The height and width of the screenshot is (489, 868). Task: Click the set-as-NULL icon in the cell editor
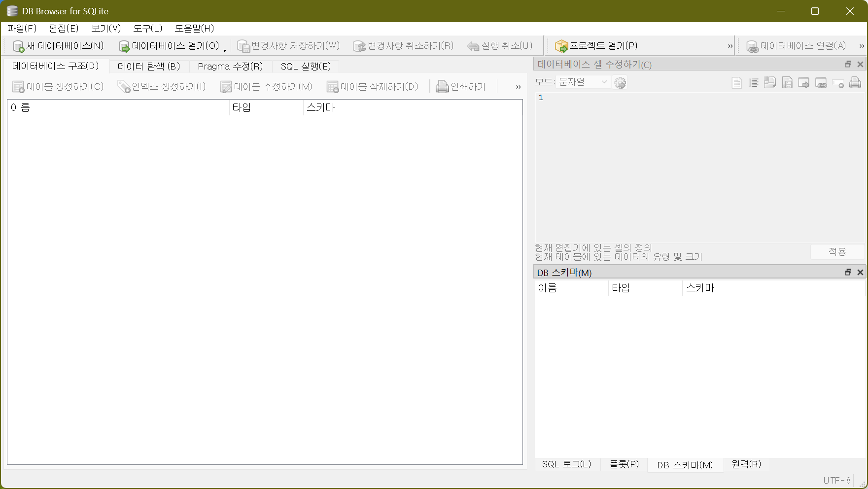click(x=838, y=83)
